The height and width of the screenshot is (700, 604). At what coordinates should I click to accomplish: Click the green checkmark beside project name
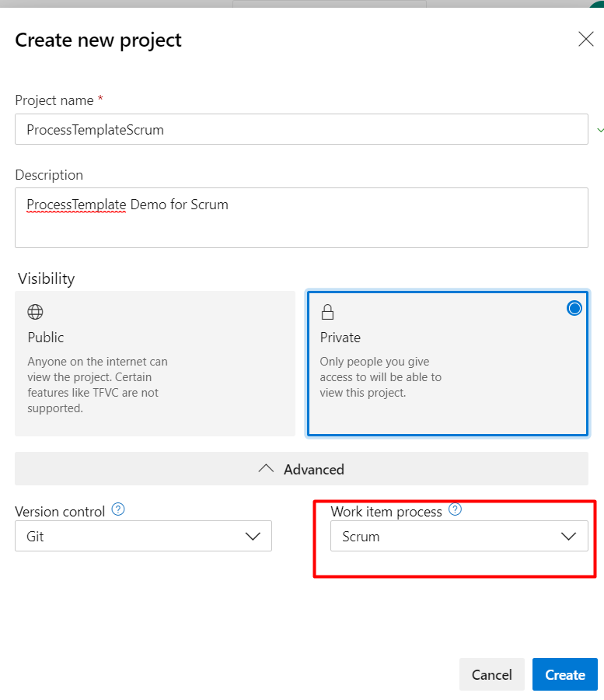click(x=600, y=130)
